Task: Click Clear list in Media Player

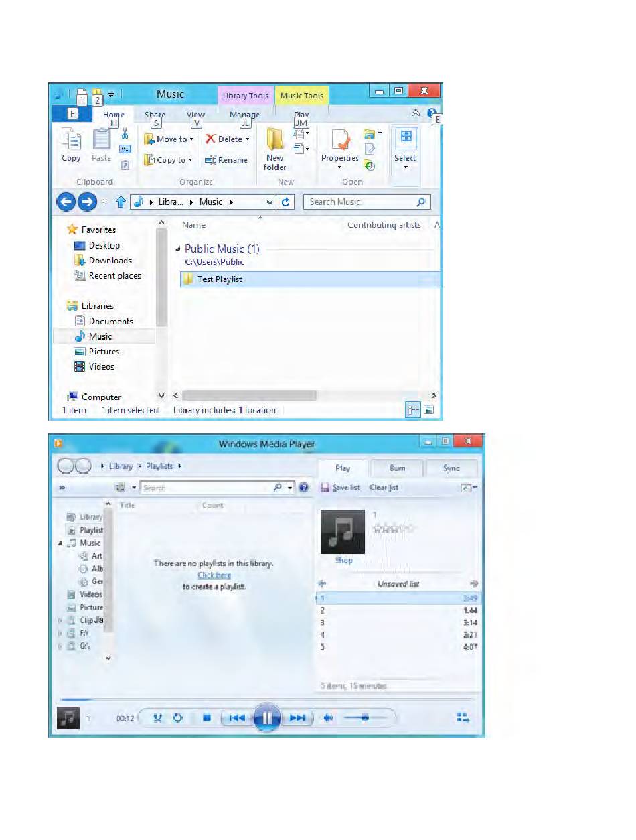Action: tap(384, 488)
